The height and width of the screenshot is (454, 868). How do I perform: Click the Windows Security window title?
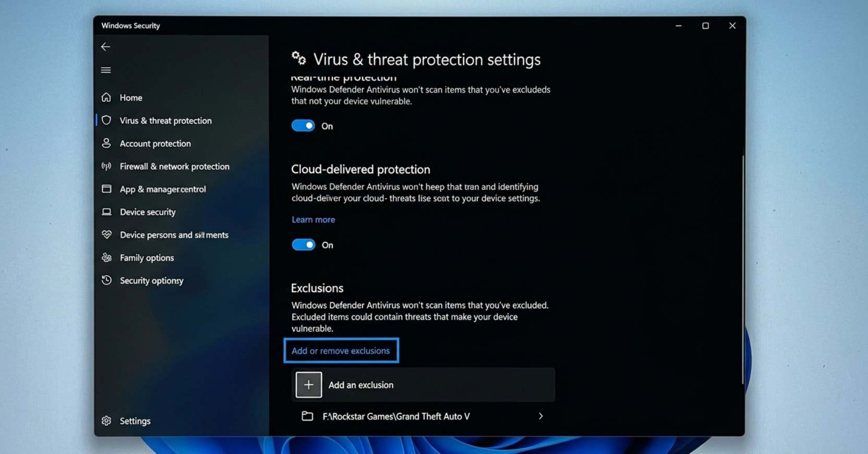pyautogui.click(x=130, y=26)
